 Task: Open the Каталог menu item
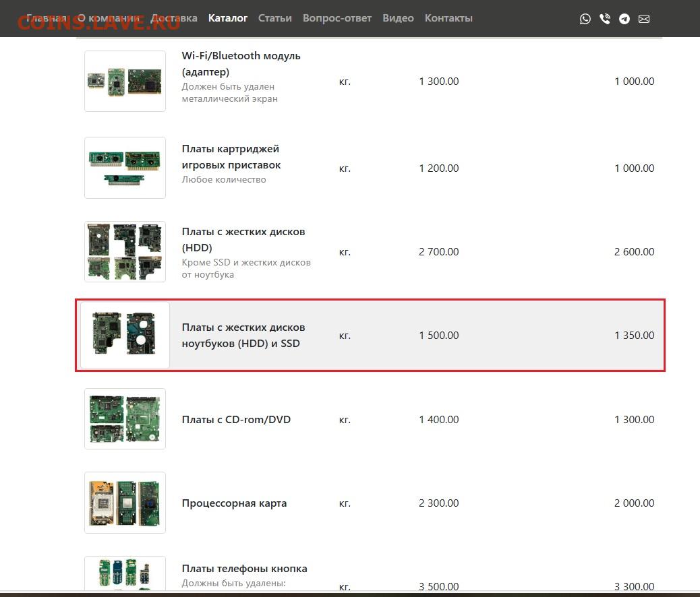click(x=228, y=18)
